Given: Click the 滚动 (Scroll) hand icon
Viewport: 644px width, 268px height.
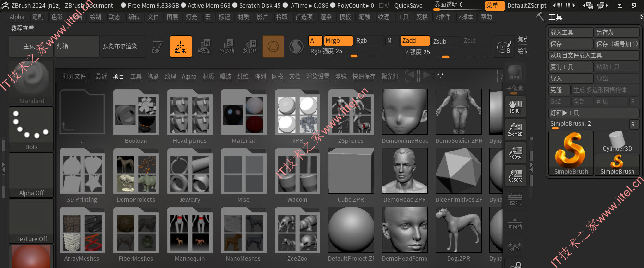Looking at the screenshot, I should tap(515, 106).
